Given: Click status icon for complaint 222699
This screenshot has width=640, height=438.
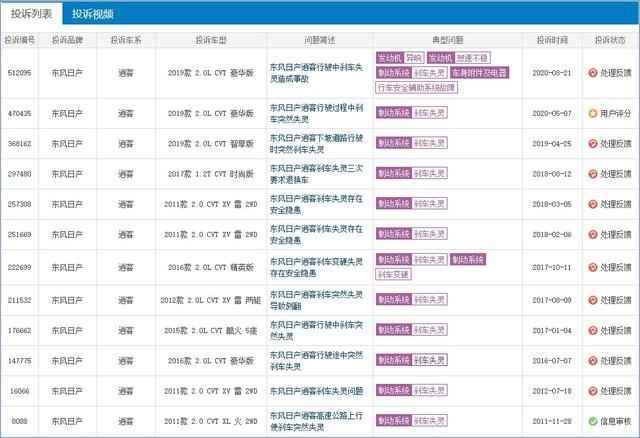Looking at the screenshot, I should coord(593,267).
